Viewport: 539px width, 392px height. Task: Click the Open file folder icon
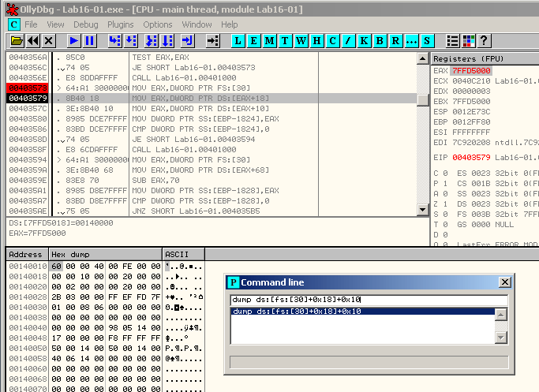[15, 40]
